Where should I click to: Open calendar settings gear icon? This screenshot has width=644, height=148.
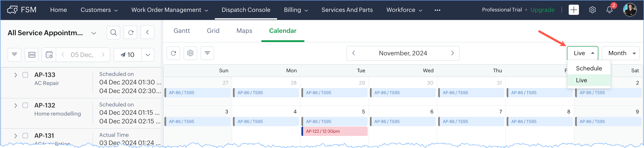[x=190, y=53]
